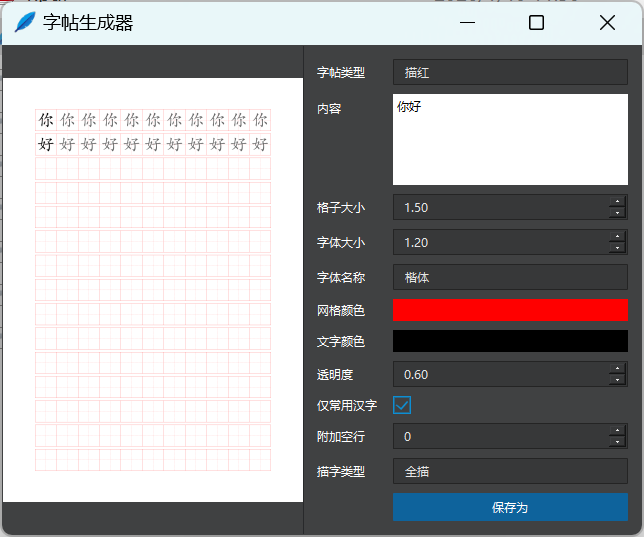Decrease 格子大小 with the down arrow
The width and height of the screenshot is (644, 537).
tap(618, 213)
